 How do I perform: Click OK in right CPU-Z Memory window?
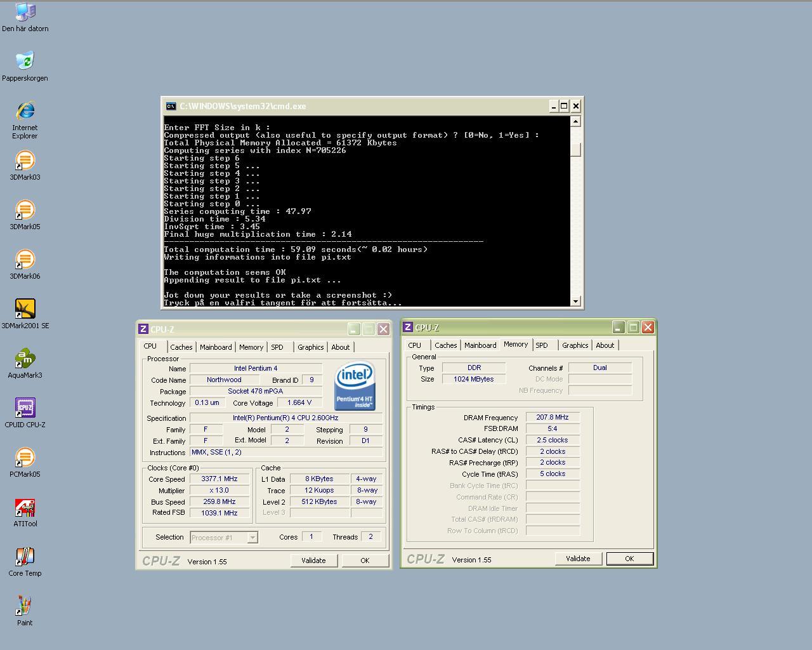[629, 559]
